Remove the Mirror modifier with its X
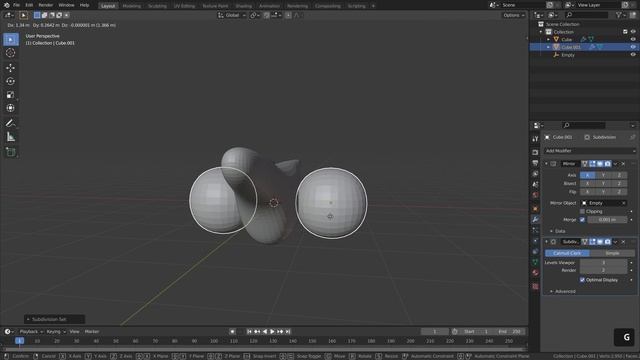 click(x=623, y=164)
